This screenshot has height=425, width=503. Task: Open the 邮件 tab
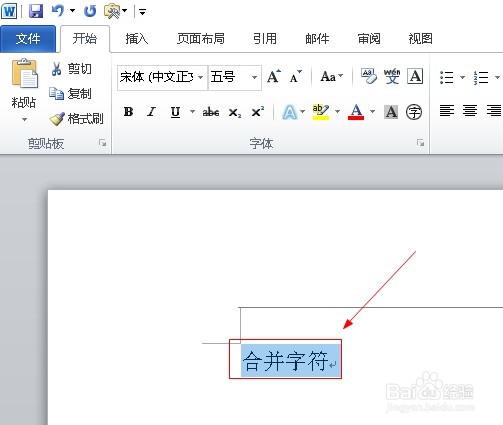(317, 39)
